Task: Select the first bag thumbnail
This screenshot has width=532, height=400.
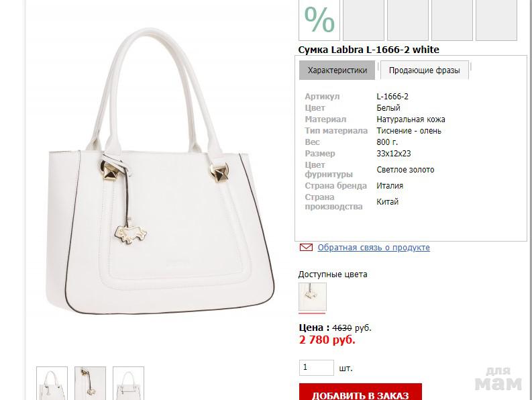Action: click(x=52, y=383)
